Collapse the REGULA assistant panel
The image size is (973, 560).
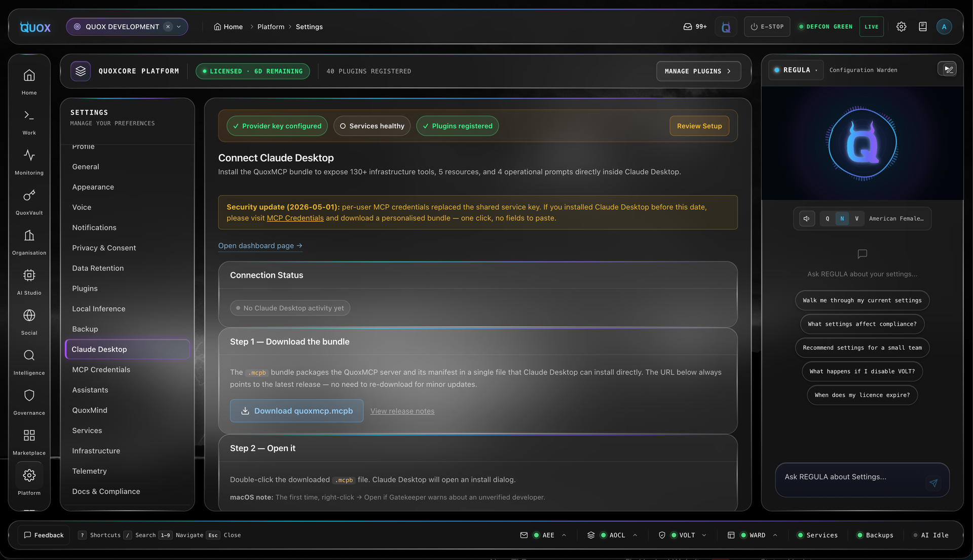947,69
